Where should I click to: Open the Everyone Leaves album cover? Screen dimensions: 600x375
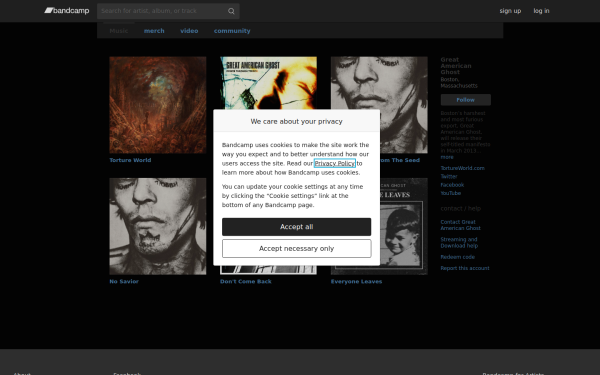click(x=404, y=226)
